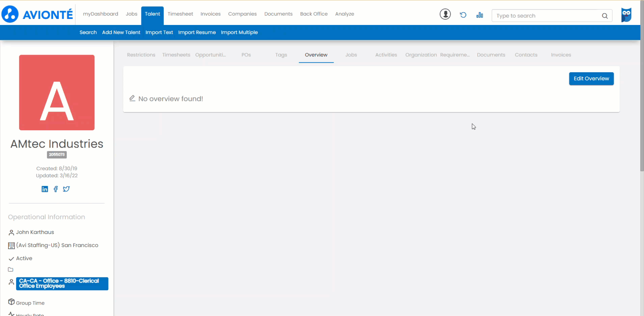This screenshot has width=644, height=316.
Task: Click the Created: 8/30/19 text
Action: pos(57,168)
